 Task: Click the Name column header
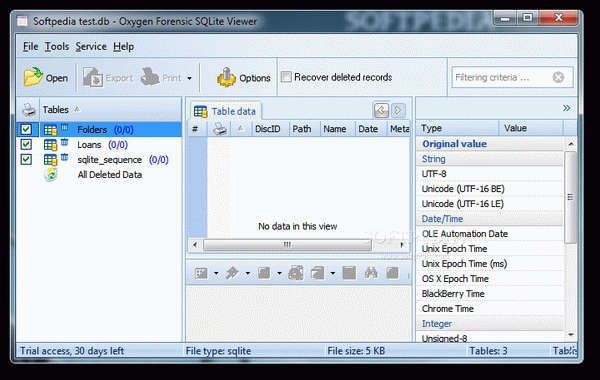pos(338,129)
